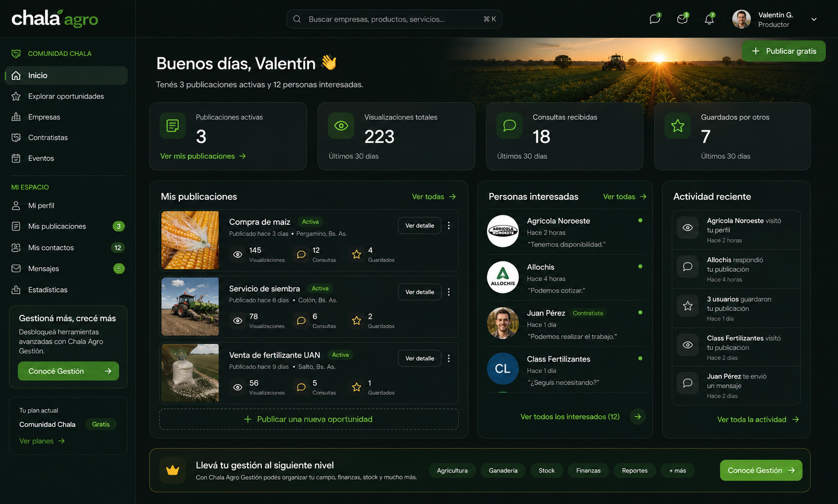The width and height of the screenshot is (838, 504).
Task: Select the Reportes chip
Action: pyautogui.click(x=635, y=470)
